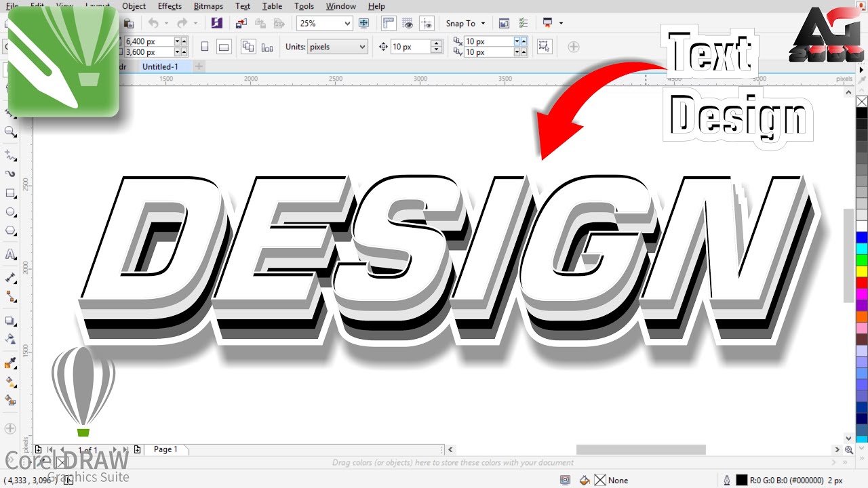Image resolution: width=868 pixels, height=488 pixels.
Task: Click the Fill bucket status icon
Action: 585,480
